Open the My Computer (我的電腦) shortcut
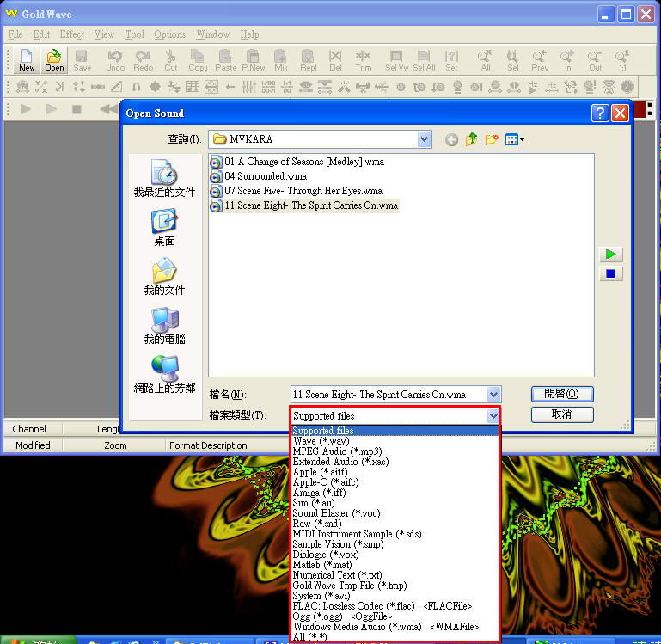 coord(164,327)
